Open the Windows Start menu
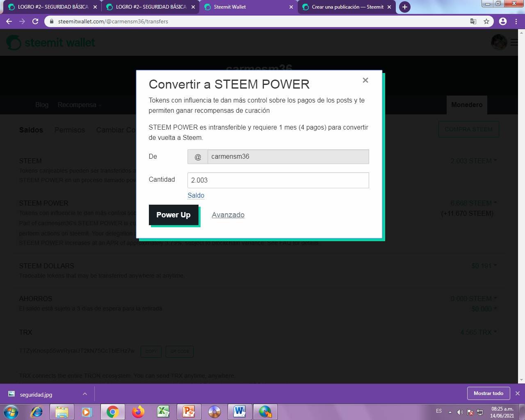 tap(11, 411)
